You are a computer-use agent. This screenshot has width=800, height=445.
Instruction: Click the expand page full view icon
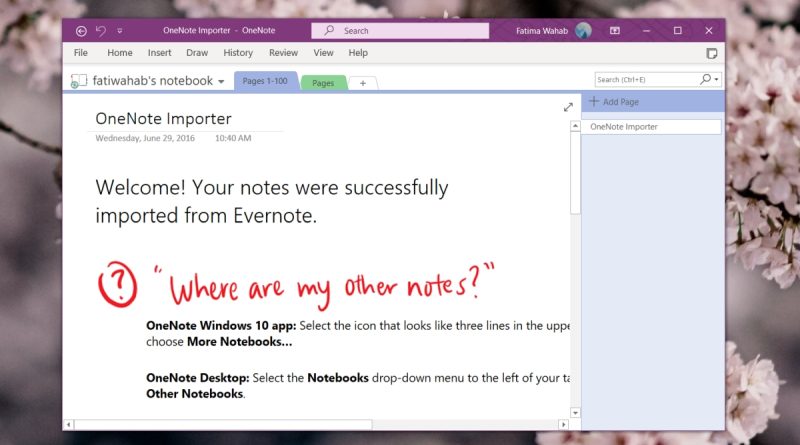click(568, 107)
